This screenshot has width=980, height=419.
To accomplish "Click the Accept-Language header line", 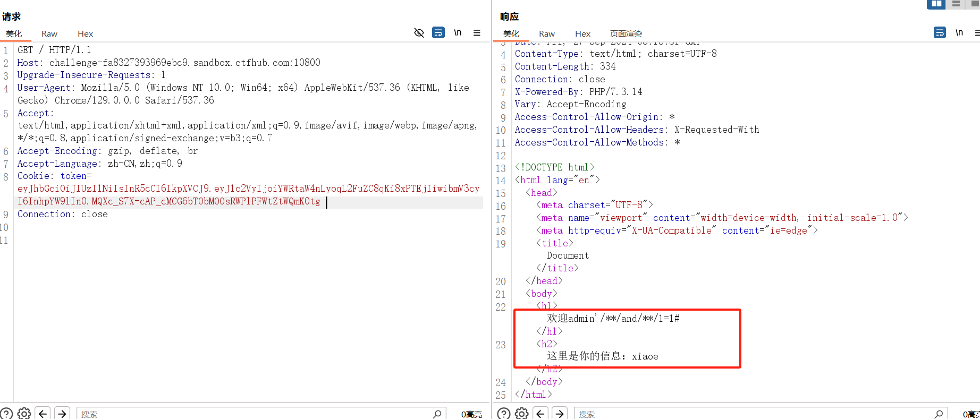I will (100, 164).
